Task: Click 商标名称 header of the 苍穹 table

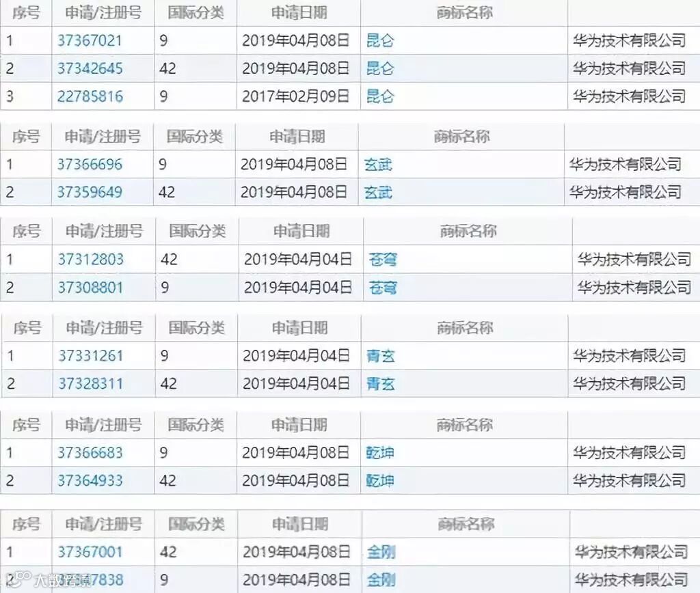Action: coord(468,231)
